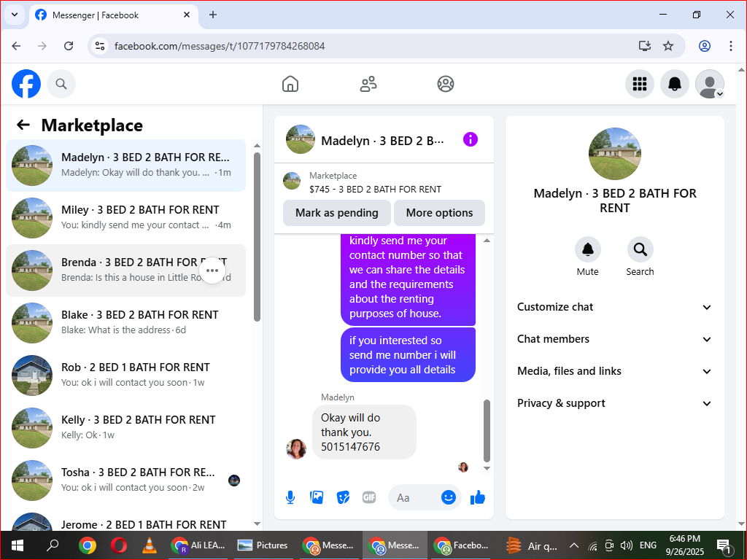Open the account profile avatar menu
This screenshot has width=747, height=560.
point(710,84)
